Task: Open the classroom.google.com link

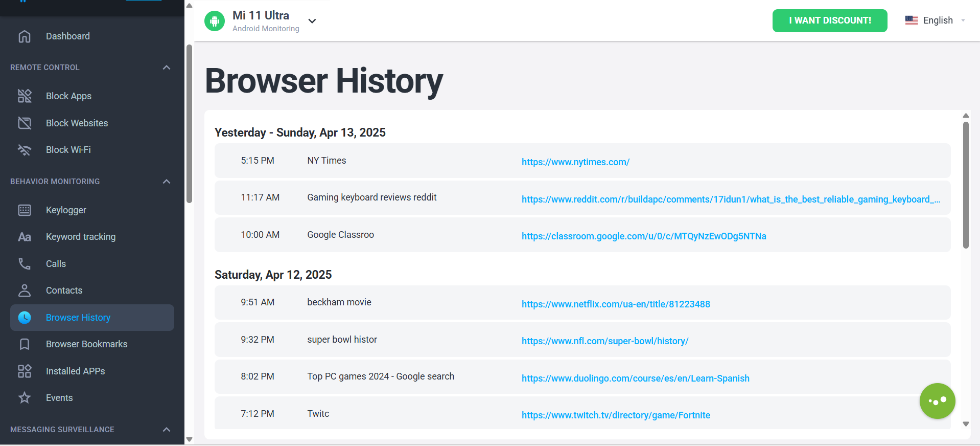Action: coord(644,236)
